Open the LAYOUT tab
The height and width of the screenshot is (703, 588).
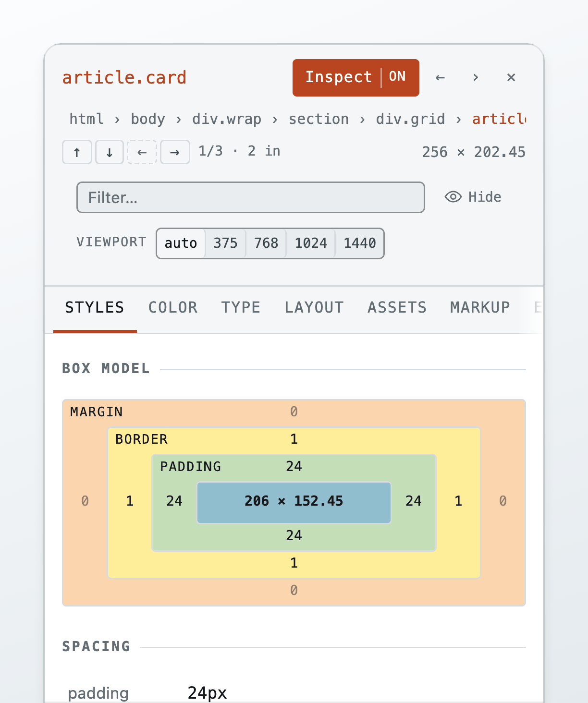[314, 307]
